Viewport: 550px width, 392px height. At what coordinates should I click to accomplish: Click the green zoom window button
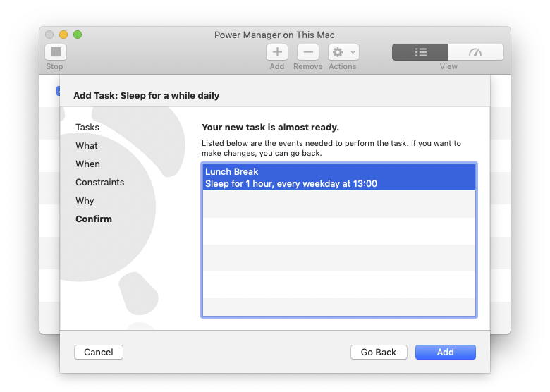point(78,35)
